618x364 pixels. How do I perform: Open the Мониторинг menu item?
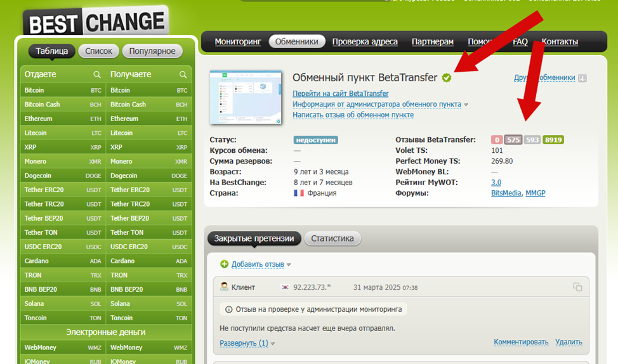coord(238,42)
